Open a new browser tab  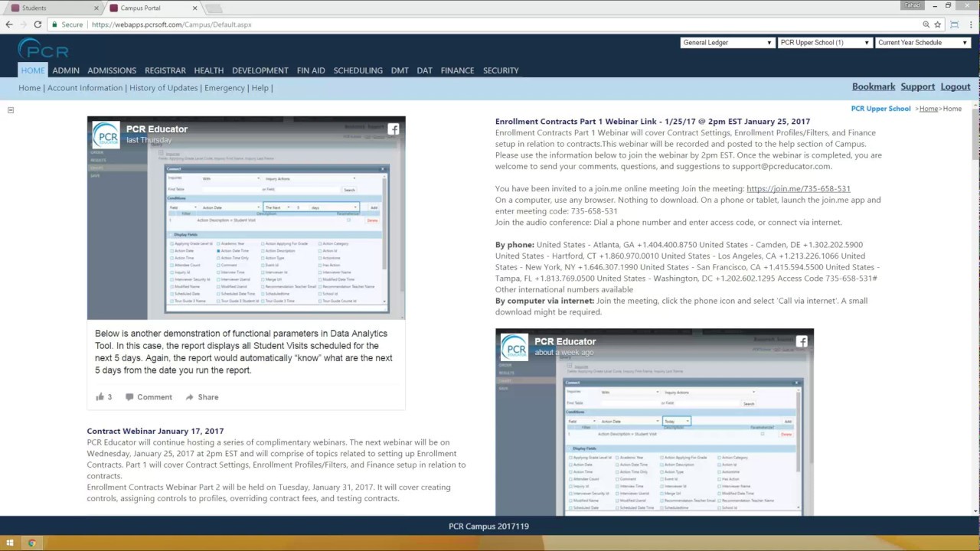(214, 8)
